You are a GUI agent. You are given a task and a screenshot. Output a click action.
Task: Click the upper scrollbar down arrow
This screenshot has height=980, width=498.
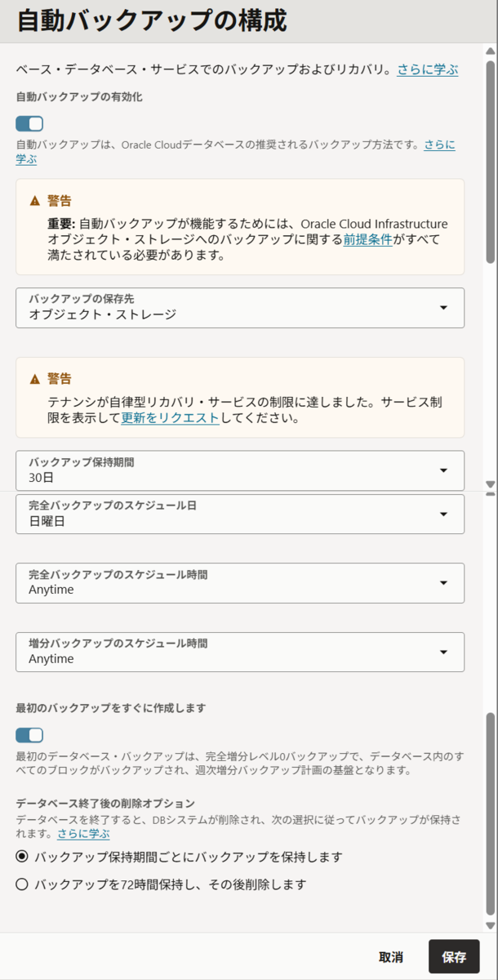coord(491,483)
